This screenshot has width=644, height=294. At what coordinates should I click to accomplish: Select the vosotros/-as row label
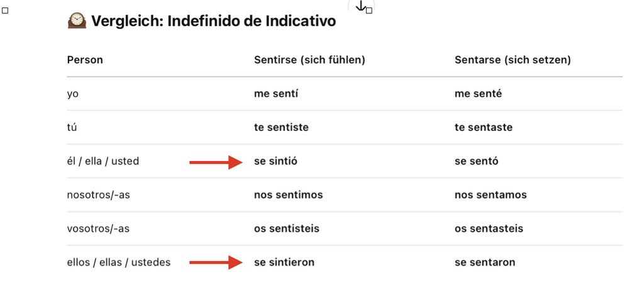[98, 229]
